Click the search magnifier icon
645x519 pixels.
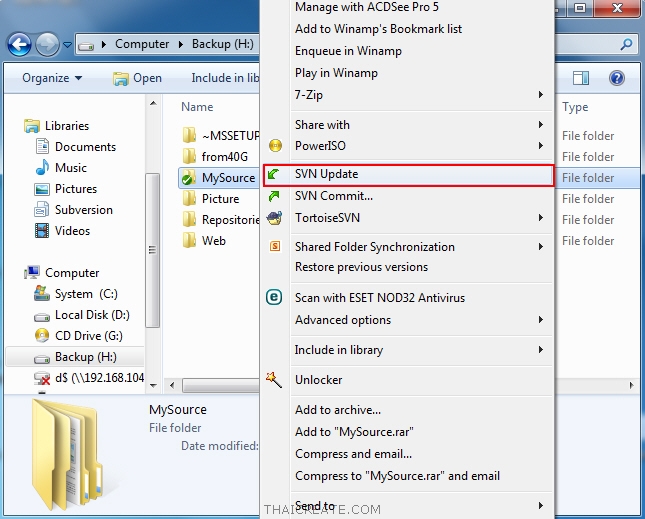[x=626, y=44]
